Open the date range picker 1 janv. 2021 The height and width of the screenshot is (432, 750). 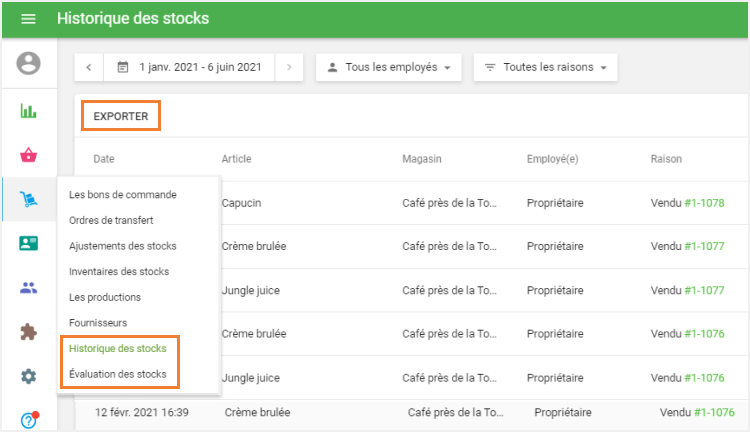tap(189, 68)
